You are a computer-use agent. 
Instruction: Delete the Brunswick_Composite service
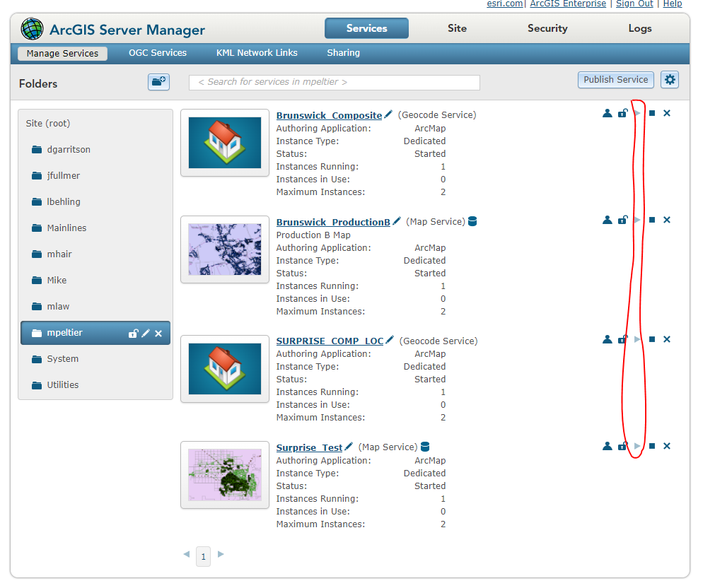[x=667, y=113]
